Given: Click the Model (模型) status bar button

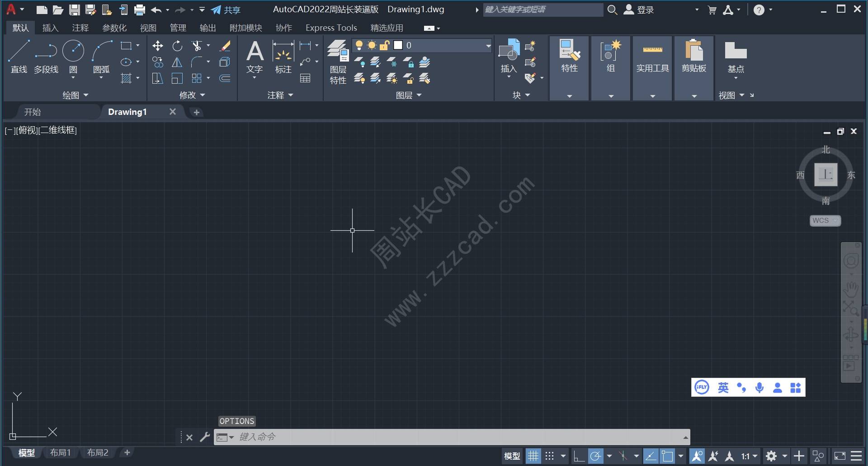Looking at the screenshot, I should pos(512,456).
